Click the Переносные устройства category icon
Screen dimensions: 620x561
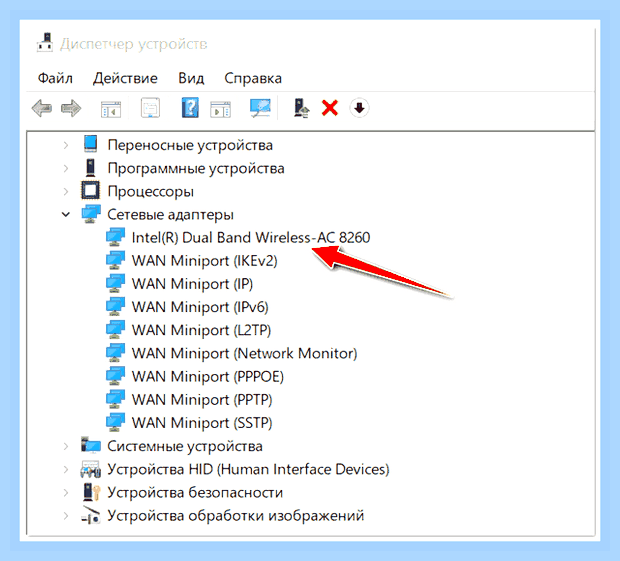(91, 144)
